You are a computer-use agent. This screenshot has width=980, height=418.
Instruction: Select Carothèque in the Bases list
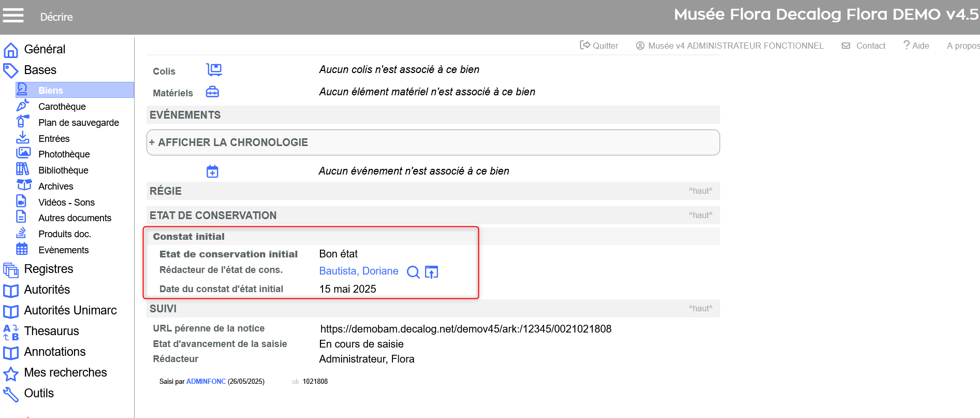click(62, 107)
